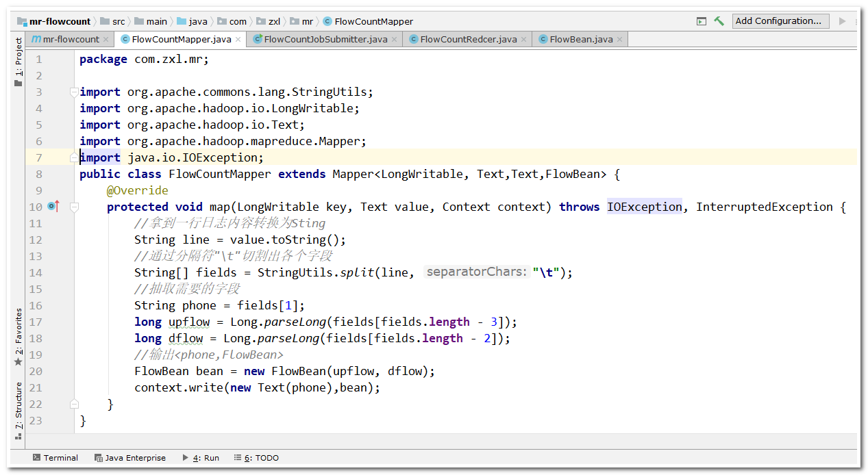This screenshot has width=868, height=475.
Task: Open the TODO tool window
Action: point(256,458)
